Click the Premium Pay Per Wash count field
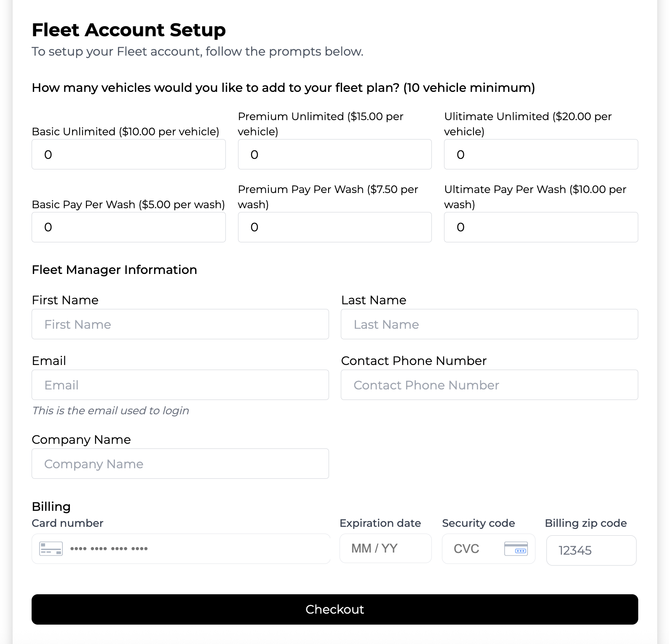 click(334, 227)
